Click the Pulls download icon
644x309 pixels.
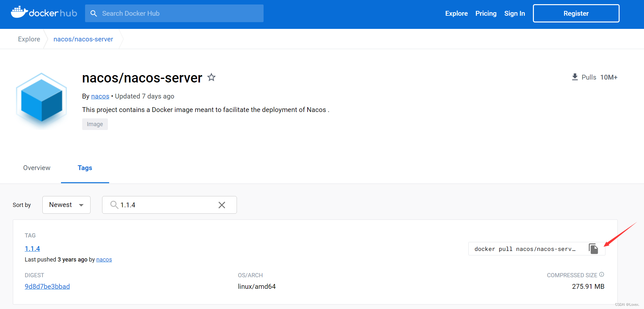click(x=575, y=77)
